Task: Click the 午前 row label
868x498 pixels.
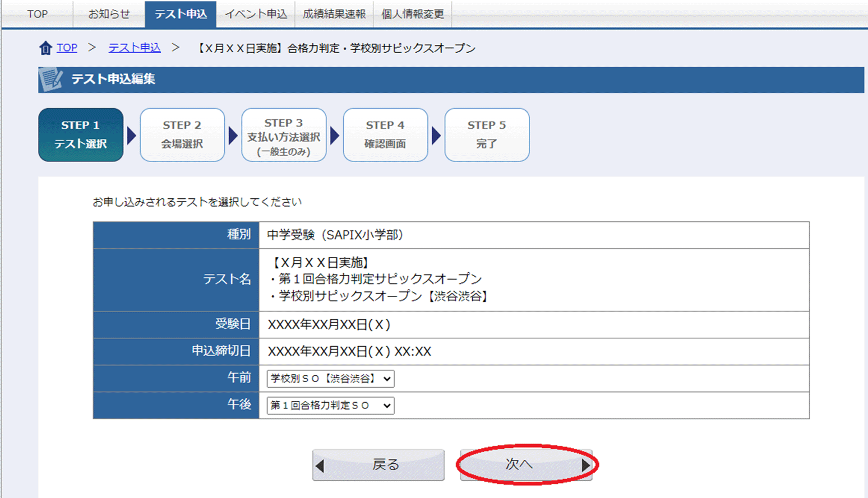Action: pos(239,378)
